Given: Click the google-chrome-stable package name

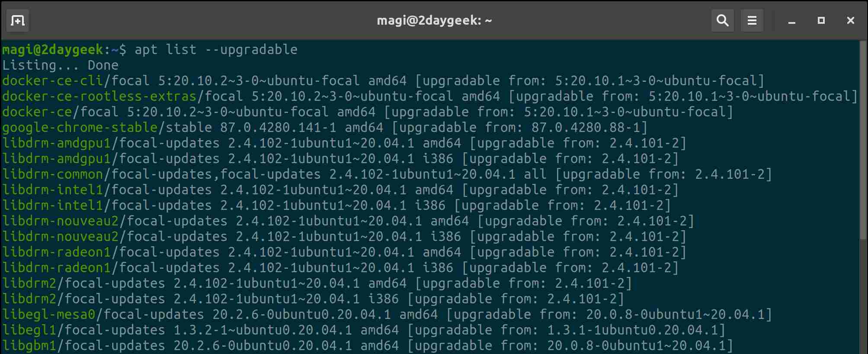Looking at the screenshot, I should (x=80, y=128).
